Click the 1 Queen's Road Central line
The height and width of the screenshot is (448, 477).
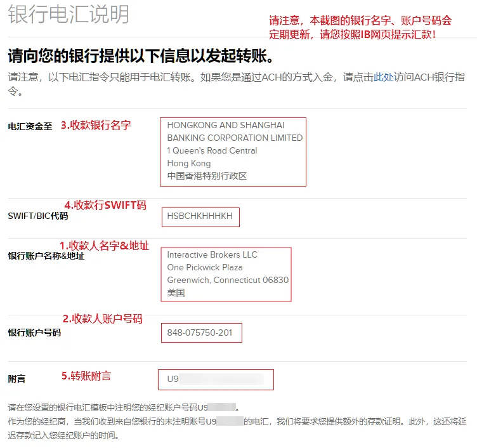click(212, 150)
